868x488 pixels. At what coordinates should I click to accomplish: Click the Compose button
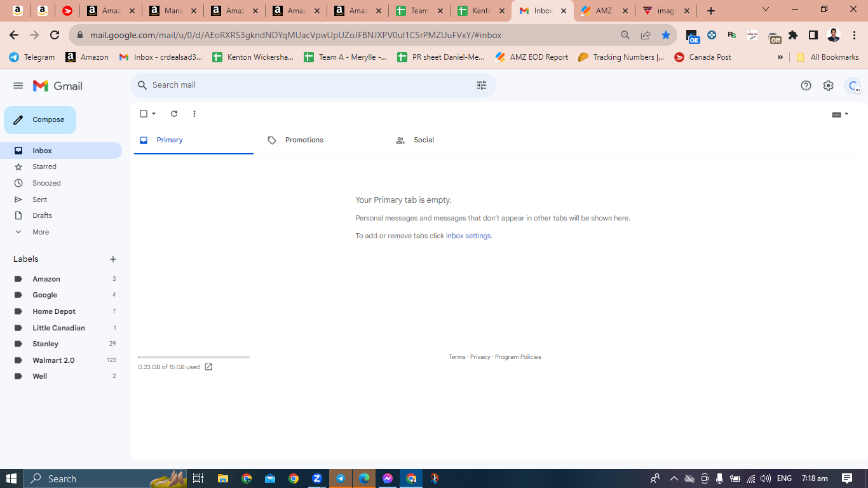coord(40,120)
